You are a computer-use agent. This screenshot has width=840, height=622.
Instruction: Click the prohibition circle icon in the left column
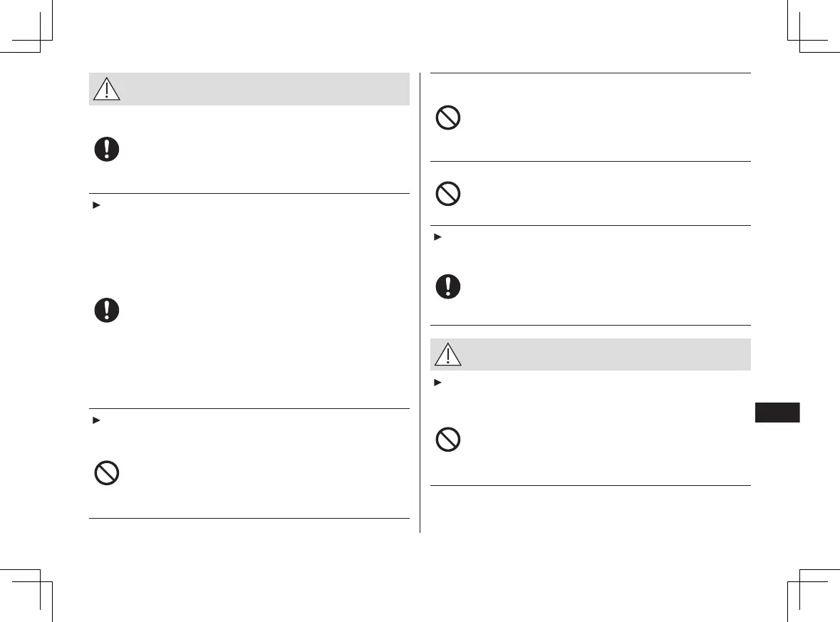point(106,473)
